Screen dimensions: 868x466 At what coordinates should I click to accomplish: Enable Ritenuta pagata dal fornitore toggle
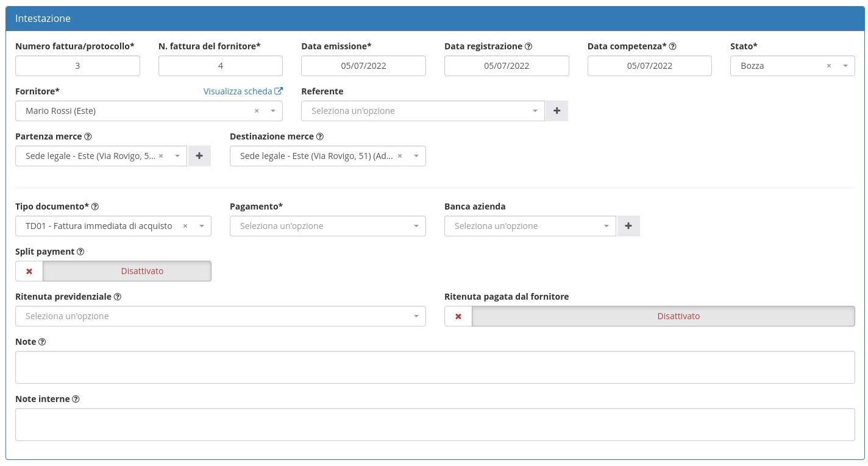649,316
